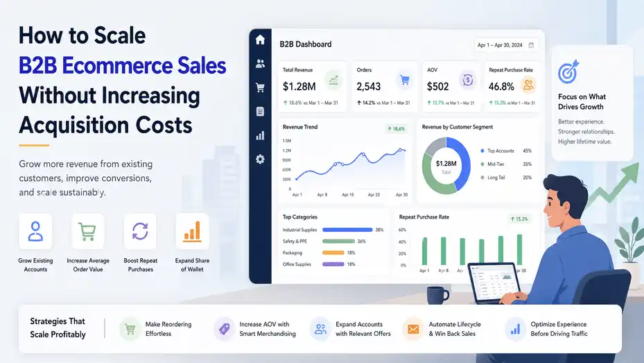The height and width of the screenshot is (363, 644).
Task: Click the calendar icon in date range
Action: click(x=531, y=45)
